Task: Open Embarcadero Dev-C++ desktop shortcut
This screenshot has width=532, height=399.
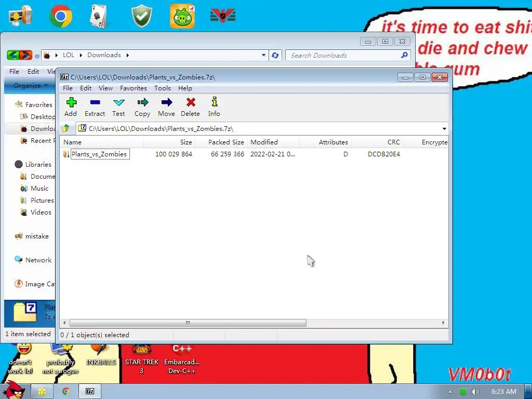Action: click(x=182, y=360)
